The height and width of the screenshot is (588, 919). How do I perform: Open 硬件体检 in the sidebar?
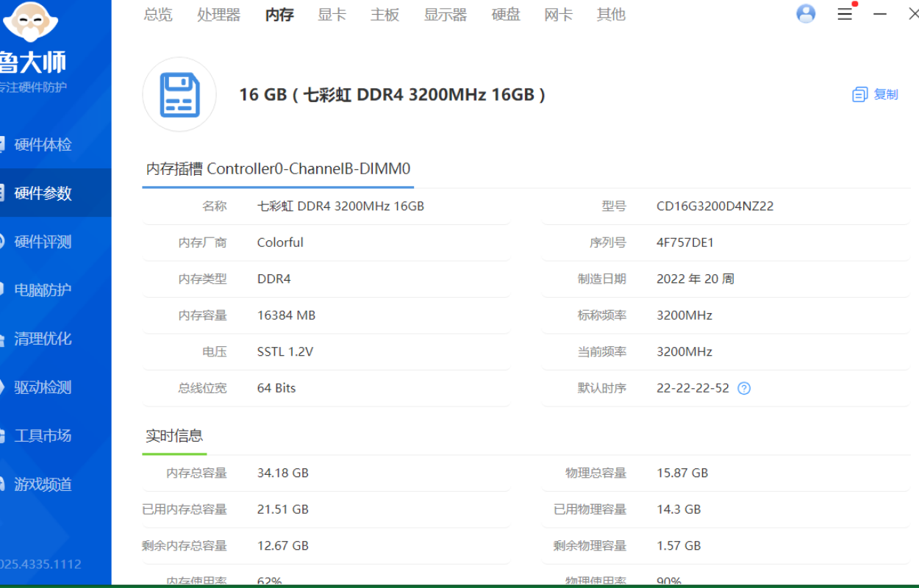[x=43, y=145]
